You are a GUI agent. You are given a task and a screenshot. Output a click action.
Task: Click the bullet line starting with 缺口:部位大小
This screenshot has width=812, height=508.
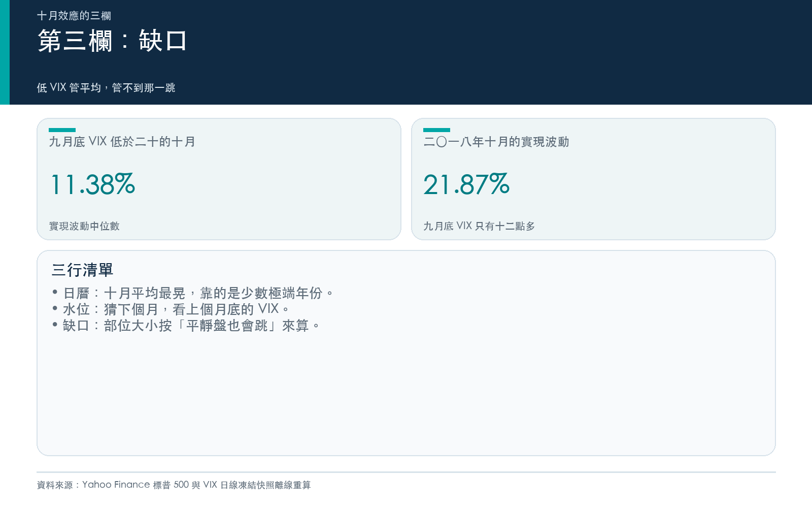tap(186, 325)
